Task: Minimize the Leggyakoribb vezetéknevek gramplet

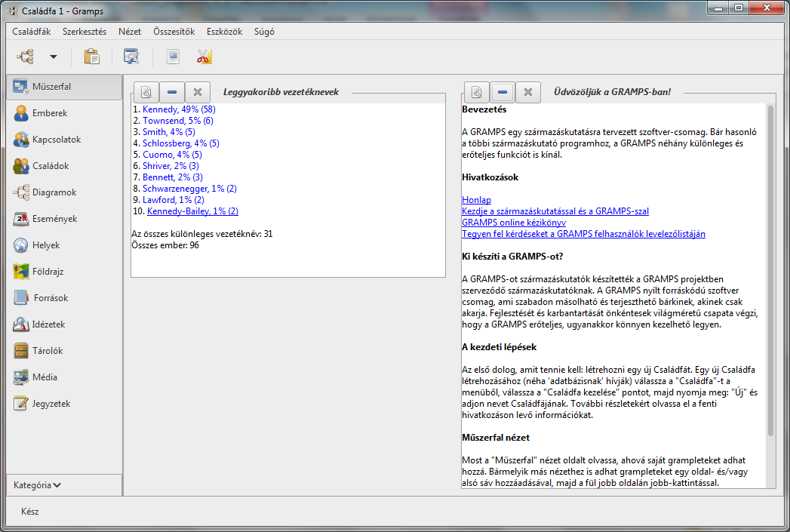Action: pos(172,92)
